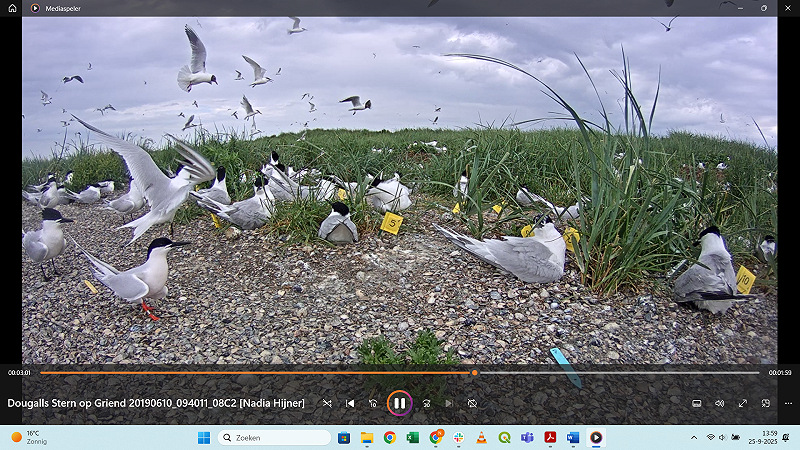Pause the video playback
Screen dimensions: 800x450
pos(399,403)
